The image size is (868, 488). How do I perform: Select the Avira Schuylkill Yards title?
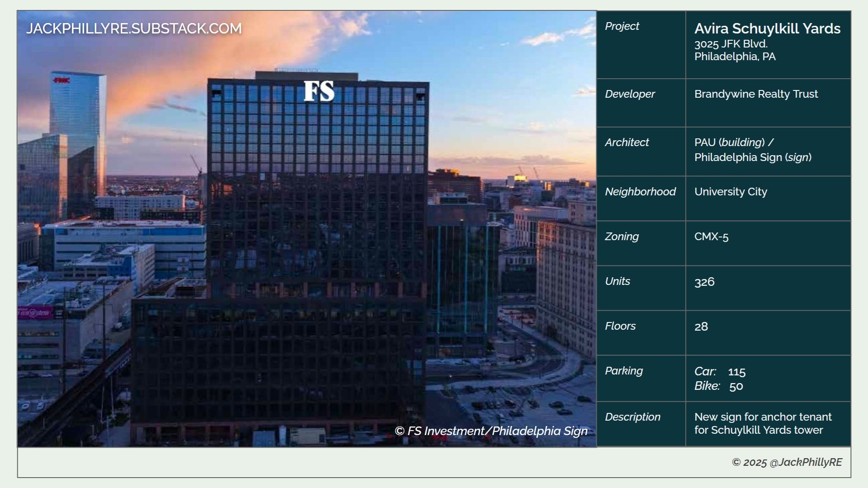pos(767,28)
